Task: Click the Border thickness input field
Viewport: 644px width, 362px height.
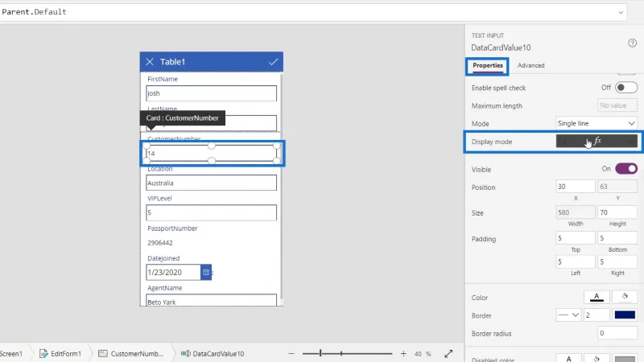Action: coord(597,315)
